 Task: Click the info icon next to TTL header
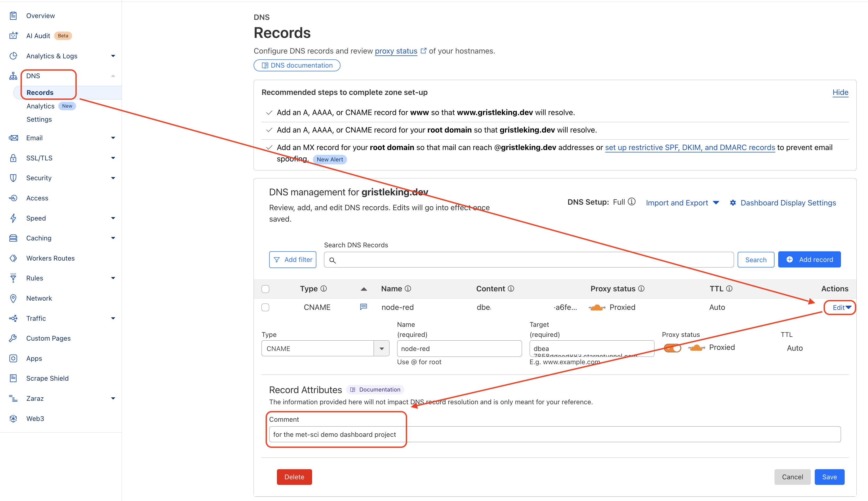tap(729, 289)
